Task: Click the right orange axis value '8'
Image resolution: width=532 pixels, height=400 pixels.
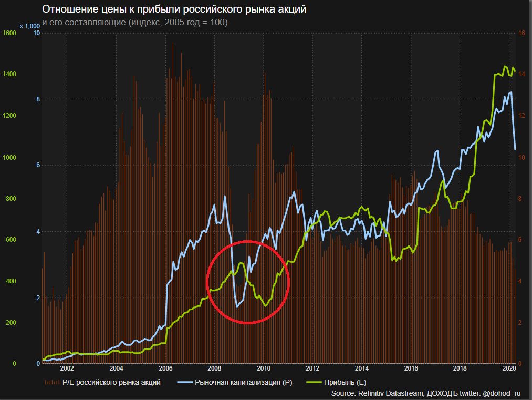Action: pos(520,199)
